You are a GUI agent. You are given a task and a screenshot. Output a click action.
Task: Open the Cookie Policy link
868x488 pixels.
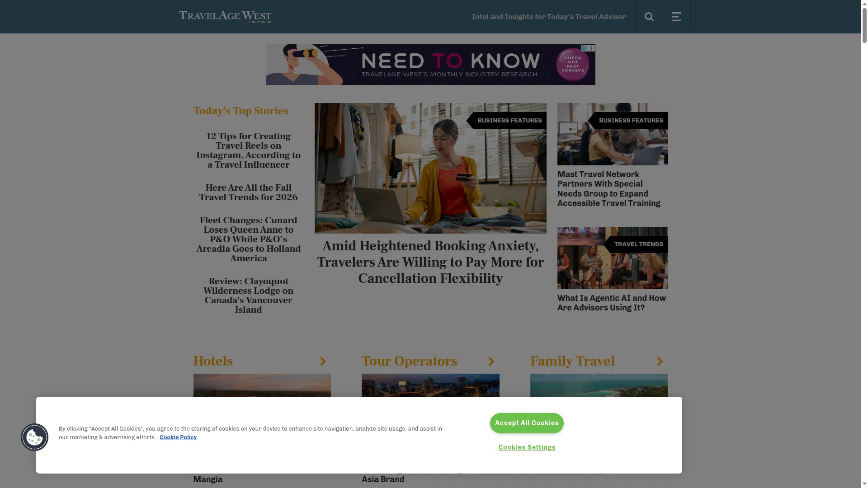click(x=178, y=437)
